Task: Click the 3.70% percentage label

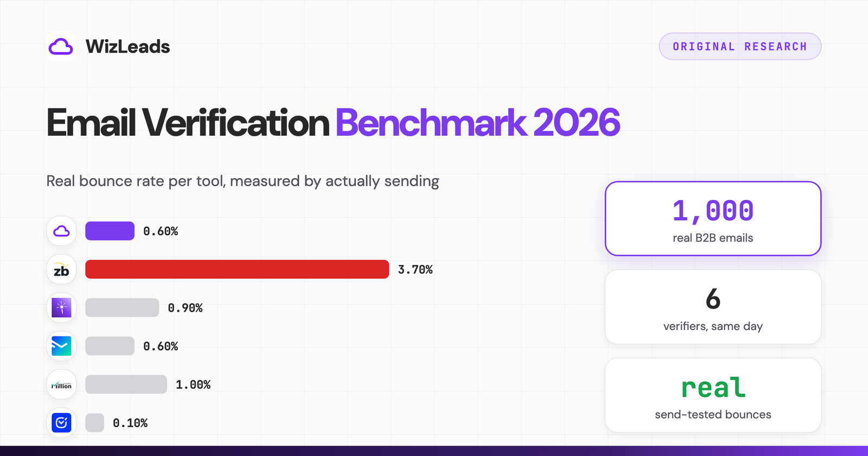Action: click(x=416, y=270)
